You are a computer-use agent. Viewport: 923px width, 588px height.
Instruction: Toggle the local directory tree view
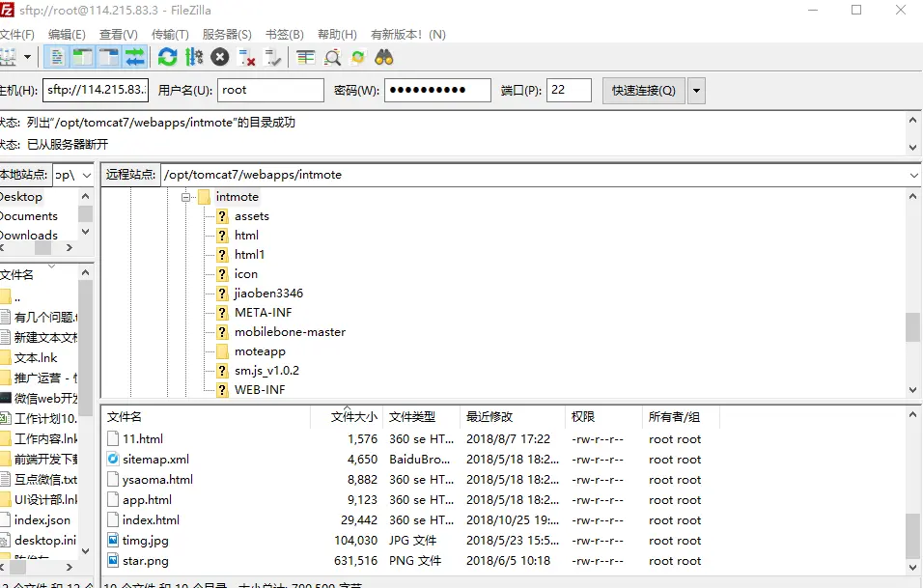pos(85,57)
